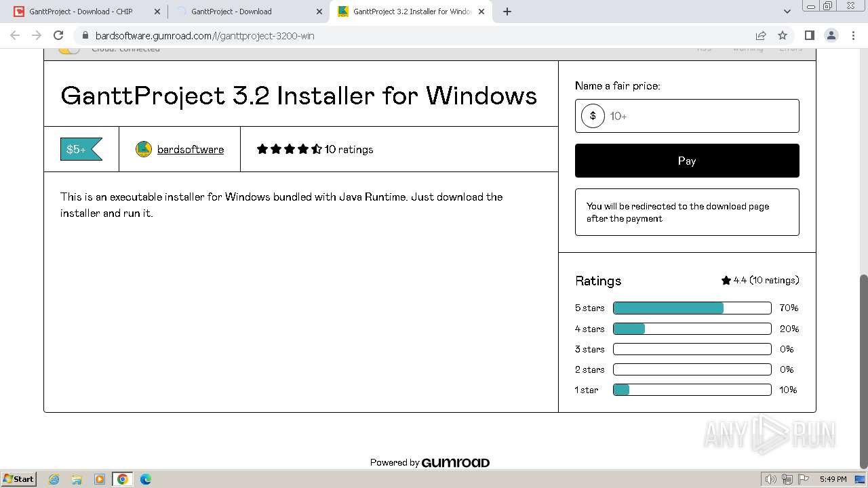Close the GanttProject Installer tab
This screenshot has width=868, height=488.
point(482,12)
